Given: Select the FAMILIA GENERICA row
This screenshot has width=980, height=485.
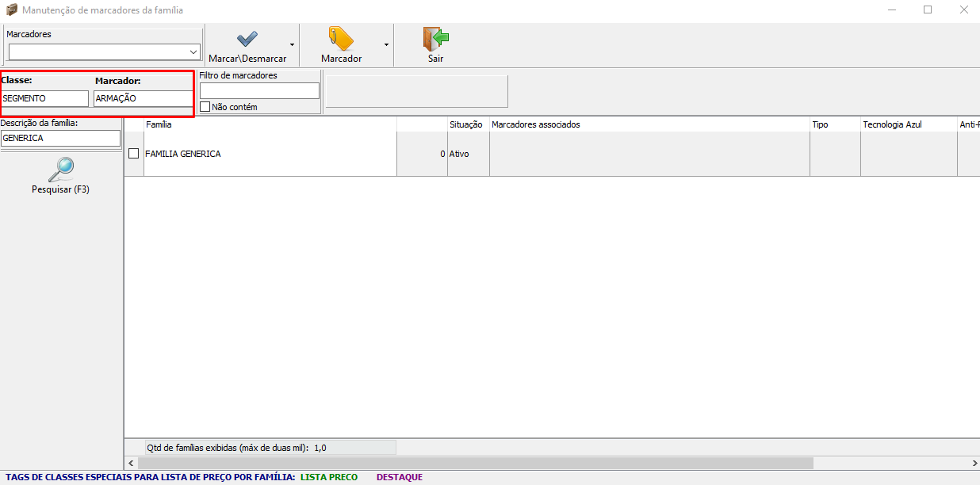Looking at the screenshot, I should 270,154.
